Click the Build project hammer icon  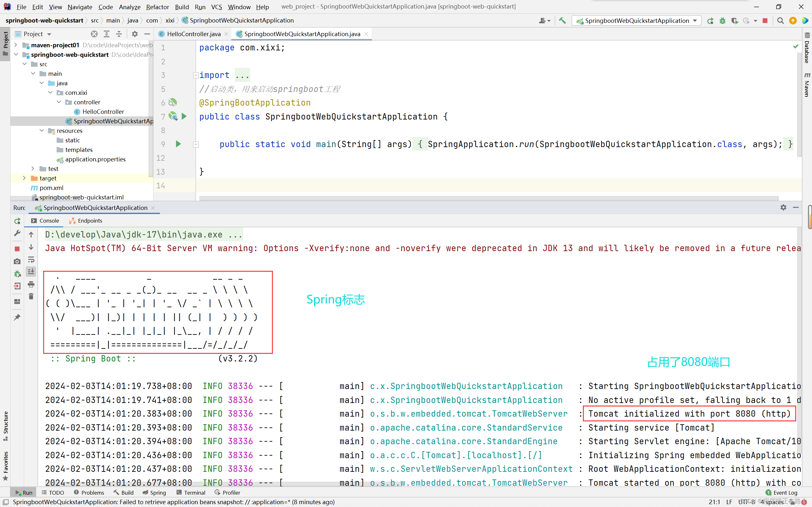pos(562,21)
